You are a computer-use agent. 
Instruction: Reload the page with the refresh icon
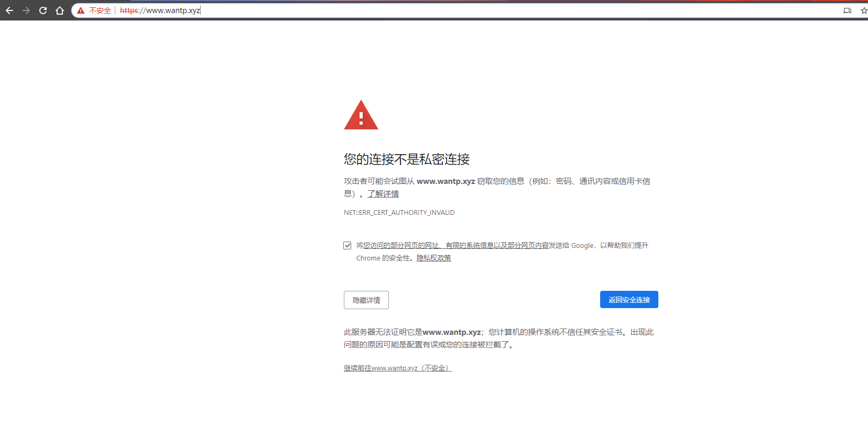coord(43,10)
